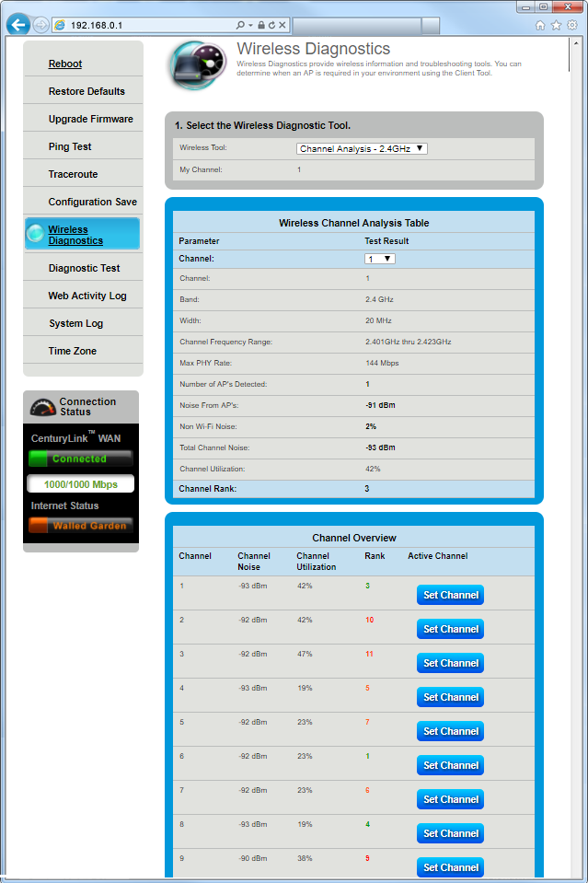This screenshot has width=588, height=883.
Task: Click the stop loading X icon
Action: point(282,25)
